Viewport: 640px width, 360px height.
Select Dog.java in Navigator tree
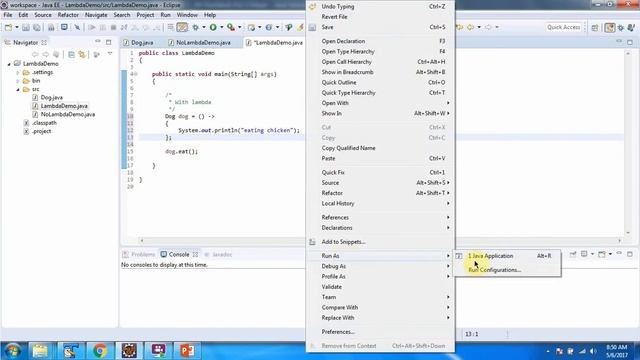pyautogui.click(x=51, y=98)
